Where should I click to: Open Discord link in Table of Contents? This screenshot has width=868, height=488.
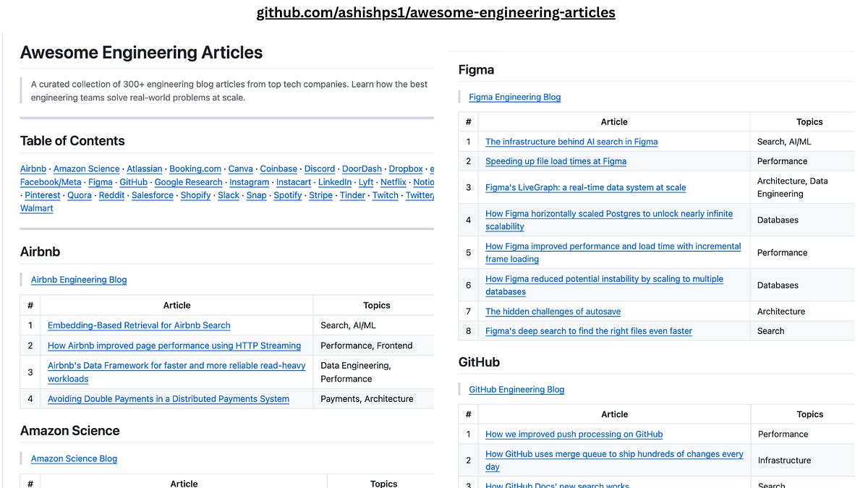(320, 169)
